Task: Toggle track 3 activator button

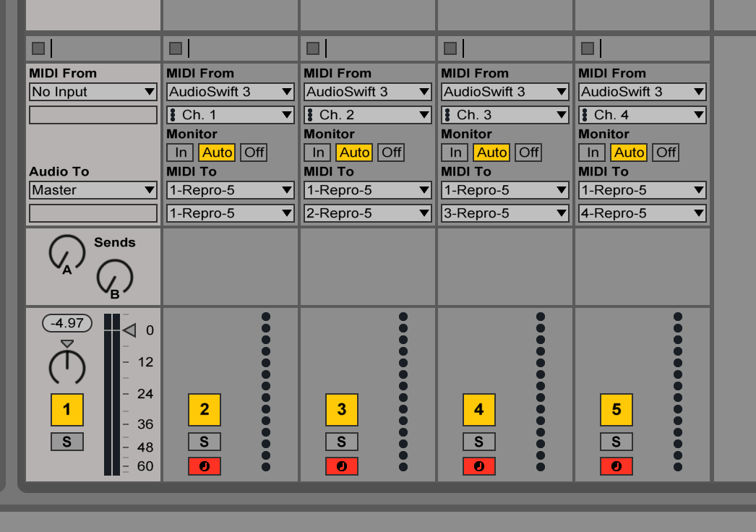Action: 342,410
